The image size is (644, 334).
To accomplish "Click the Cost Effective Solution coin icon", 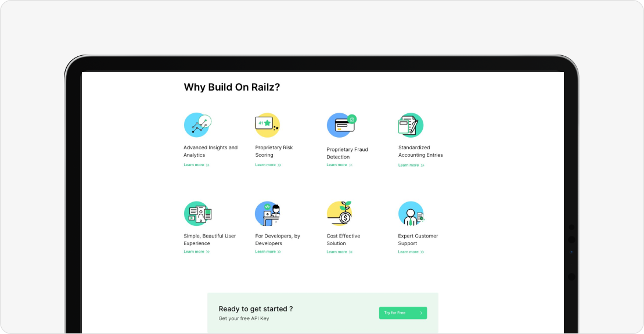I will [340, 213].
